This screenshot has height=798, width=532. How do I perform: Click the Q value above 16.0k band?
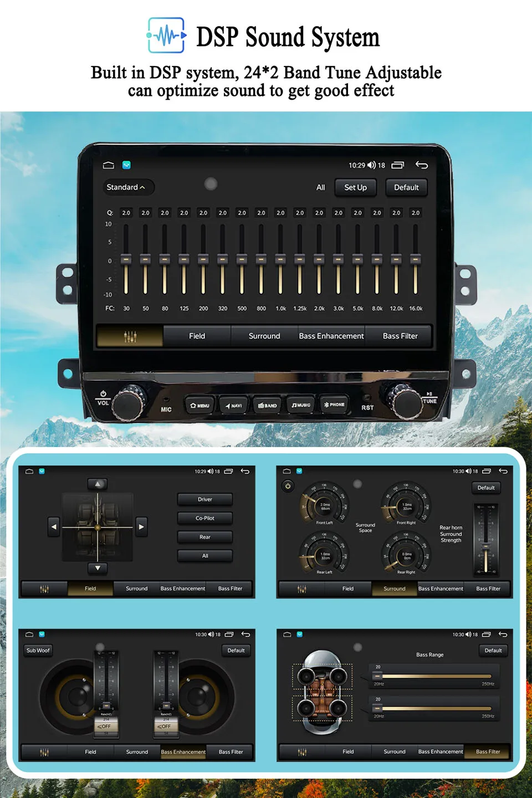pyautogui.click(x=416, y=213)
